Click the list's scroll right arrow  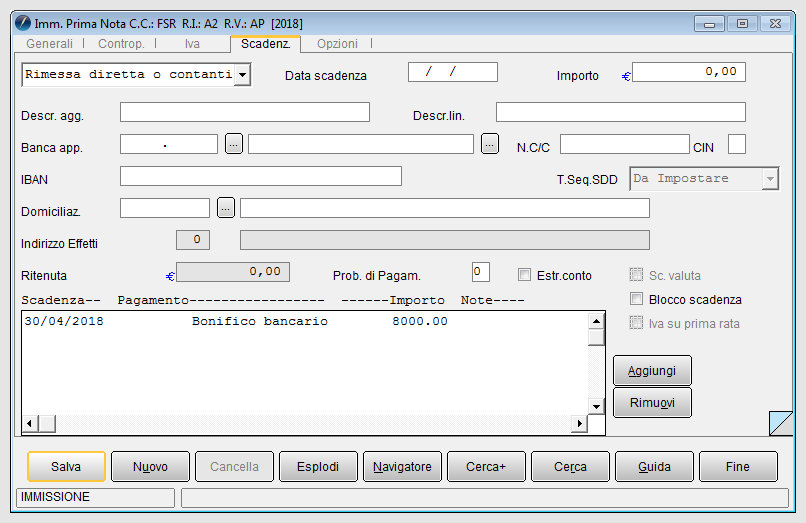pos(579,424)
